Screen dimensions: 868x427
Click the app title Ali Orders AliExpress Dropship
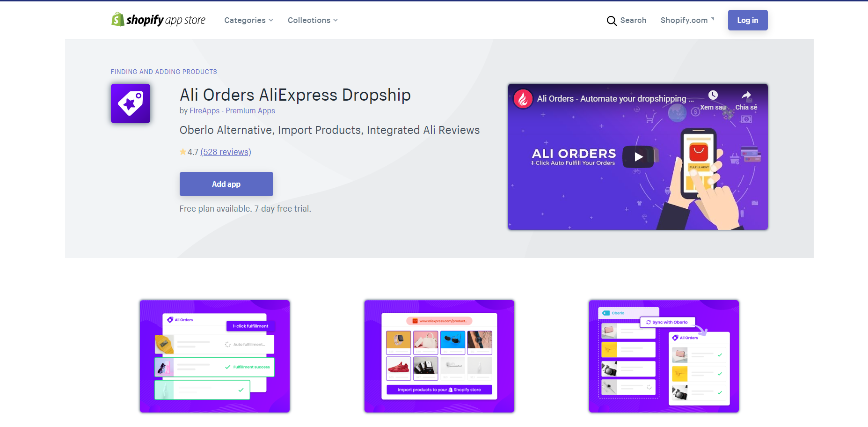coord(295,95)
